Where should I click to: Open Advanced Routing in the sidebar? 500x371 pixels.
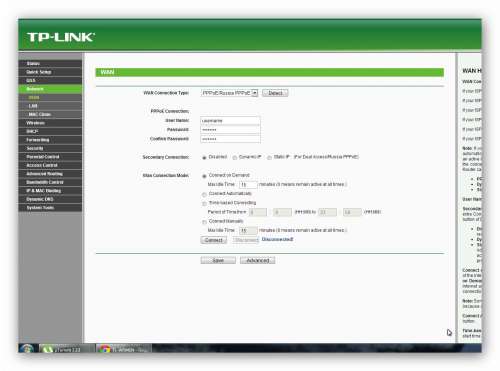(x=50, y=174)
